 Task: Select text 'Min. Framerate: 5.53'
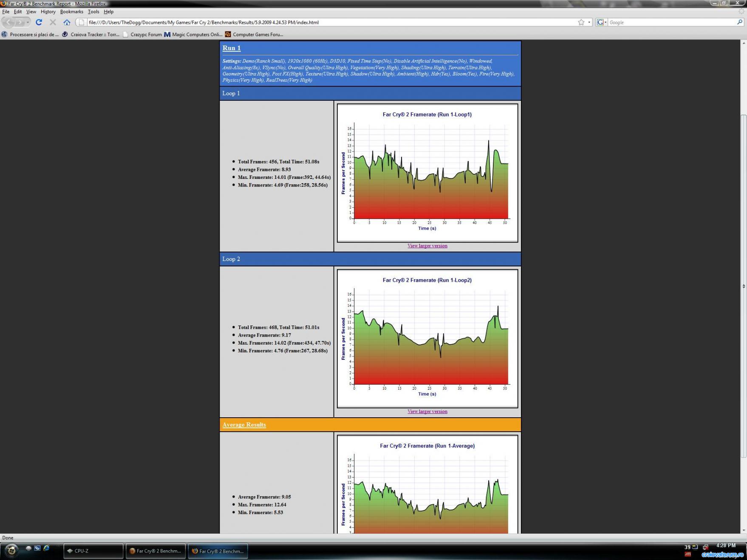(x=260, y=512)
